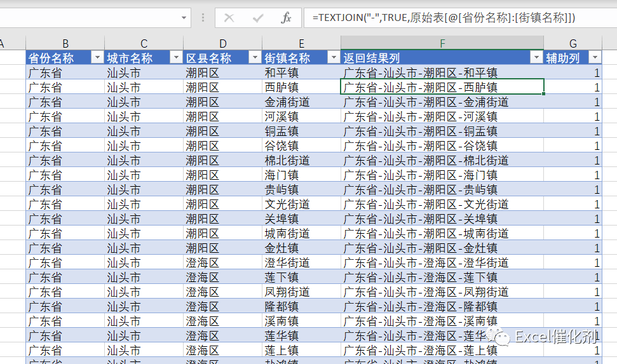Select cell 海门镇 in column E
Viewport: 617px width, 364px height.
click(301, 175)
